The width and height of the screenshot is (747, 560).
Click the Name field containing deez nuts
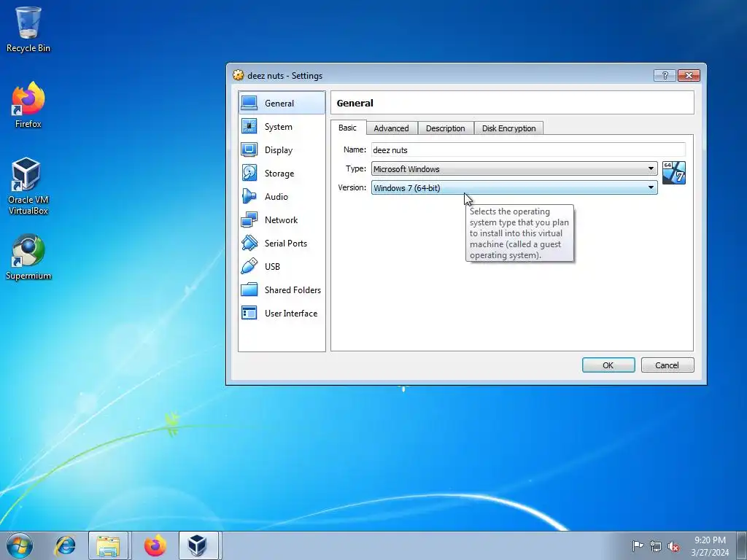point(528,149)
